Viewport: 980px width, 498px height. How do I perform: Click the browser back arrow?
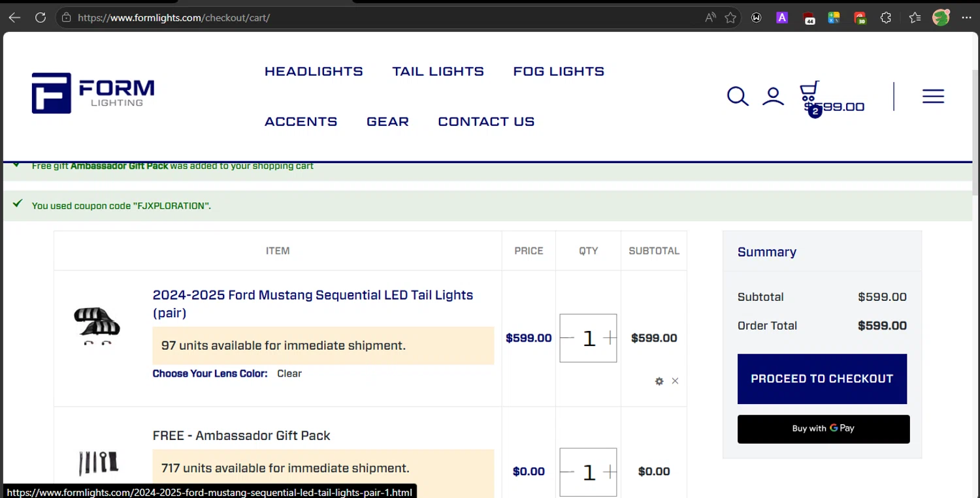point(14,18)
